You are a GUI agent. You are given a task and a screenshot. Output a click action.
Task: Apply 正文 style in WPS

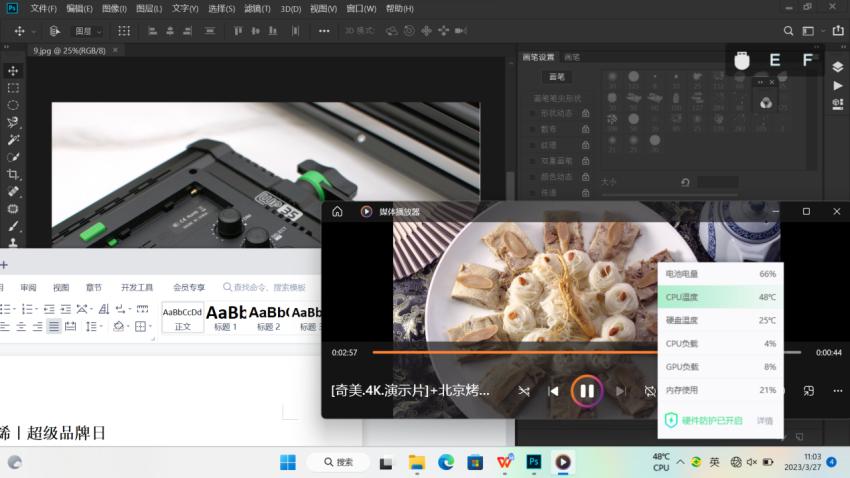(183, 317)
